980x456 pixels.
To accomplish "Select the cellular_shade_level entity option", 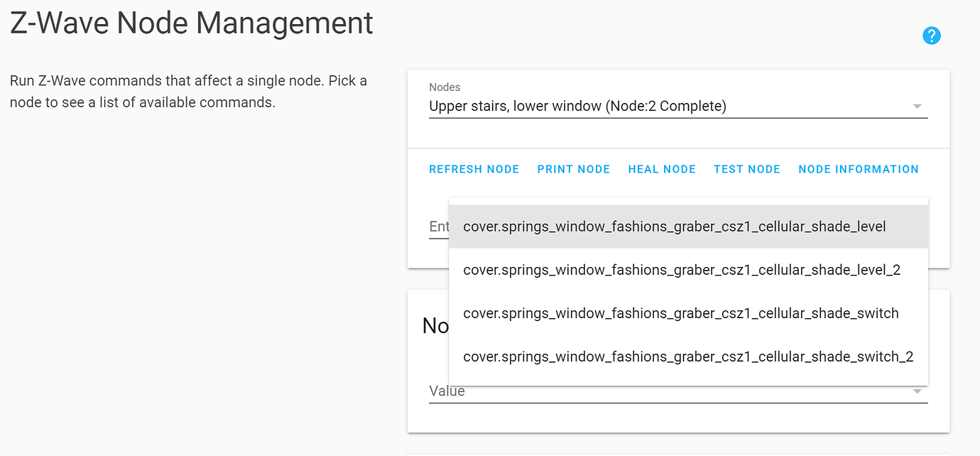I will (674, 227).
